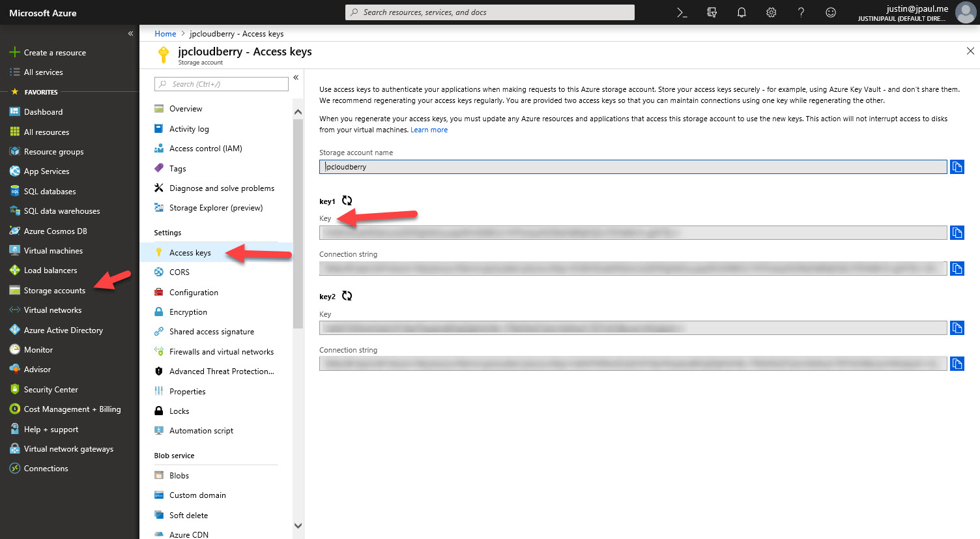Copy the key1 connection string
Screen dimensions: 980x539
[957, 269]
